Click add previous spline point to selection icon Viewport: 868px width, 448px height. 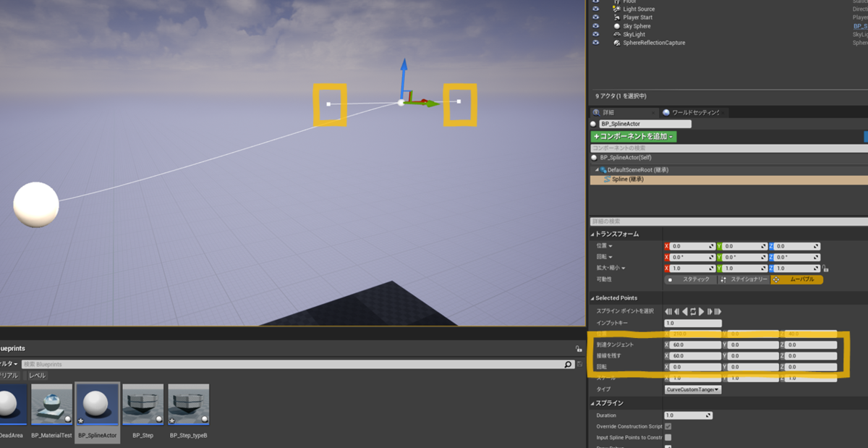click(x=676, y=311)
